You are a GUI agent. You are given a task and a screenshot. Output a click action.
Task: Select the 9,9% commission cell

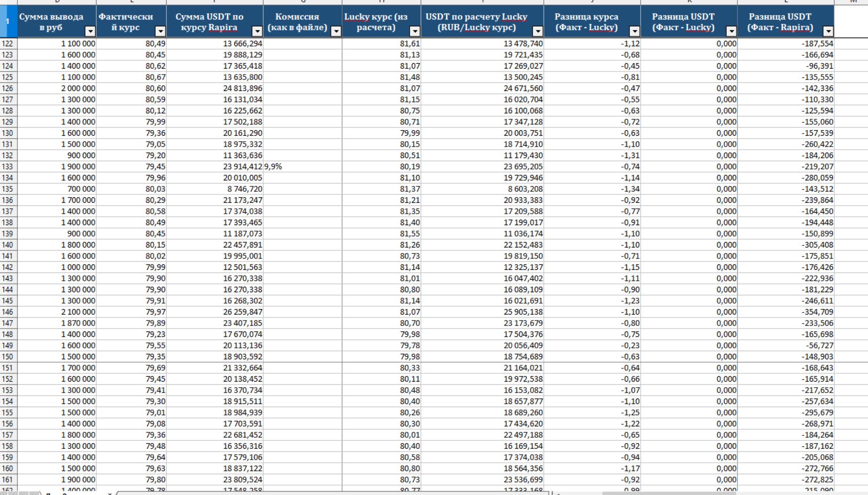tap(302, 166)
